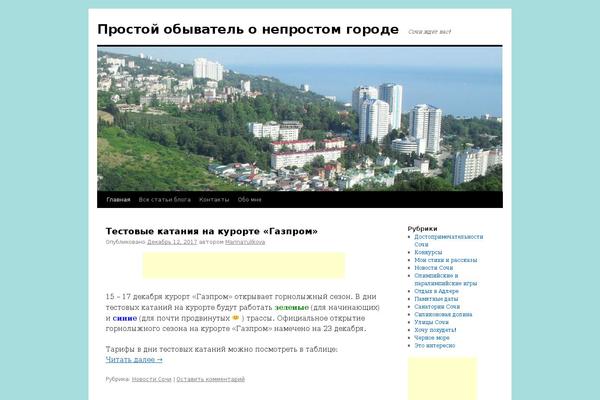Open the 'Санатории Сочи' category
This screenshot has height=400, width=600.
pos(437,307)
